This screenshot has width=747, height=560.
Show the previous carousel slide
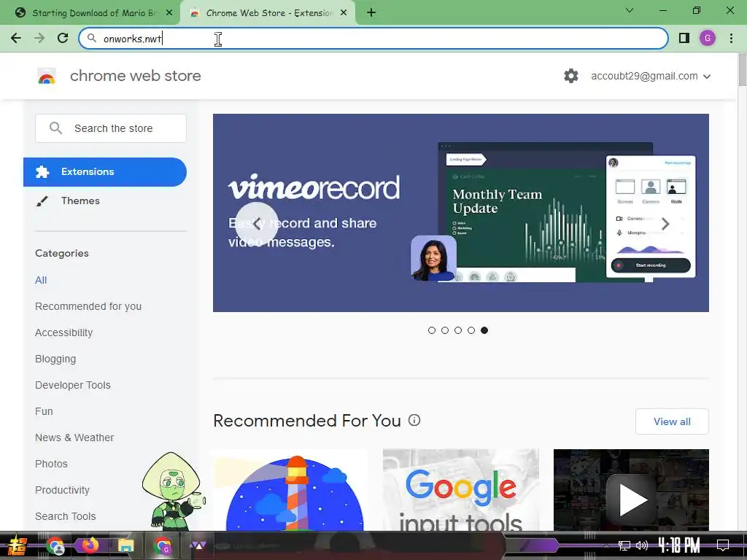click(258, 223)
